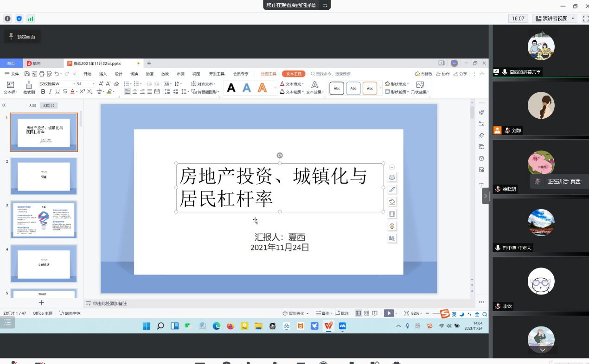Toggle bold formatting in the ribbon
589x364 pixels.
pos(43,92)
